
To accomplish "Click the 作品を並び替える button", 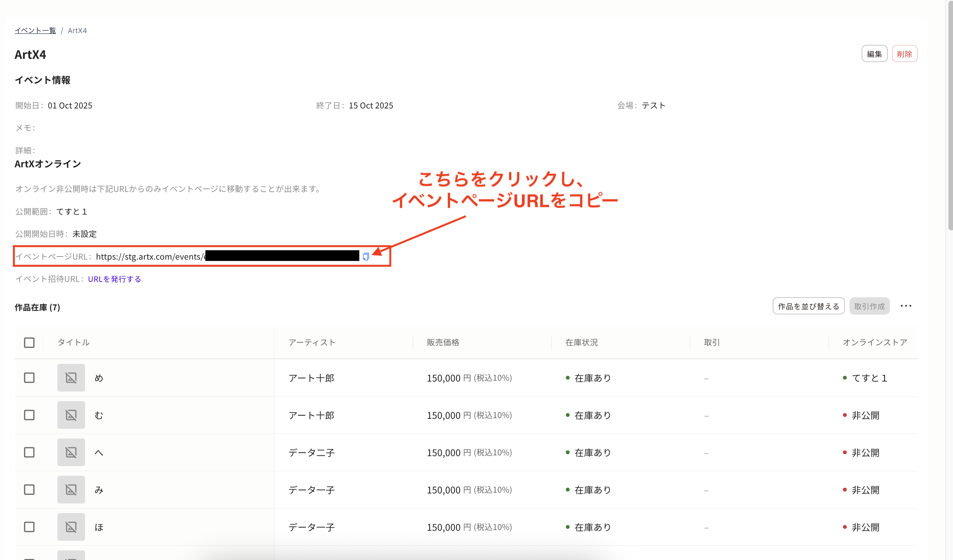I will click(808, 306).
